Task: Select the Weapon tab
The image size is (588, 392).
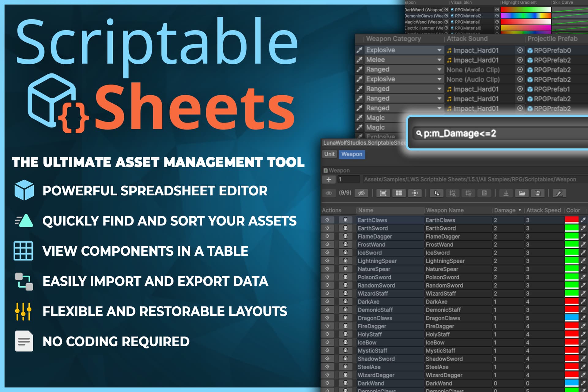Action: (352, 154)
